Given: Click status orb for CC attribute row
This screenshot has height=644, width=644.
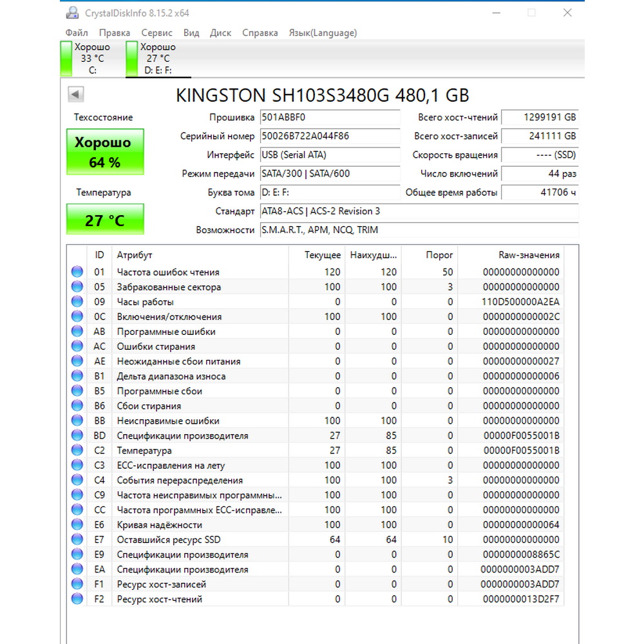Looking at the screenshot, I should coord(77,509).
